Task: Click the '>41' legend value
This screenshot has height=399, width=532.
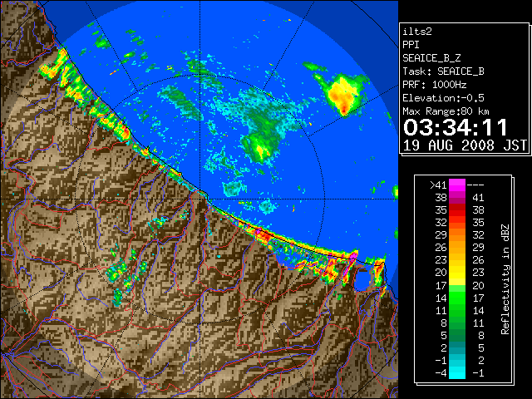Action: 438,185
